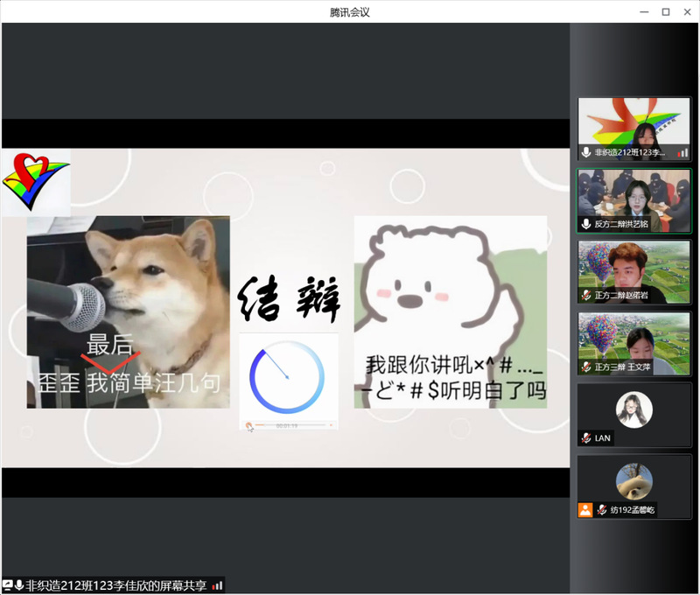Click the microphone icon on 非织造212班123李's tile

pos(586,152)
